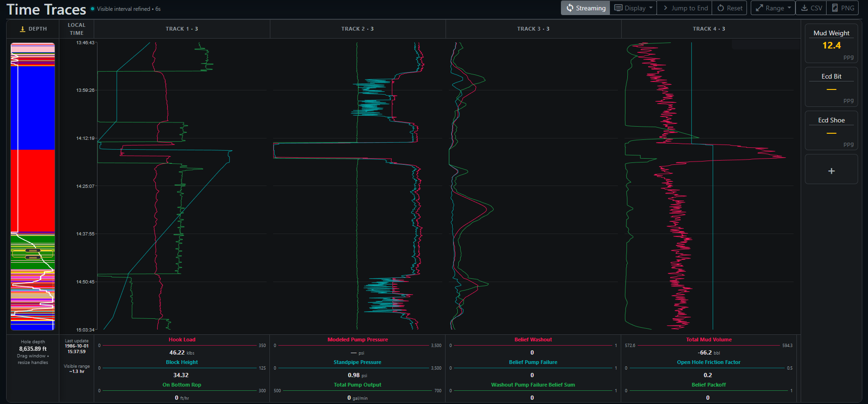868x404 pixels.
Task: Toggle the Streaming button
Action: click(585, 8)
